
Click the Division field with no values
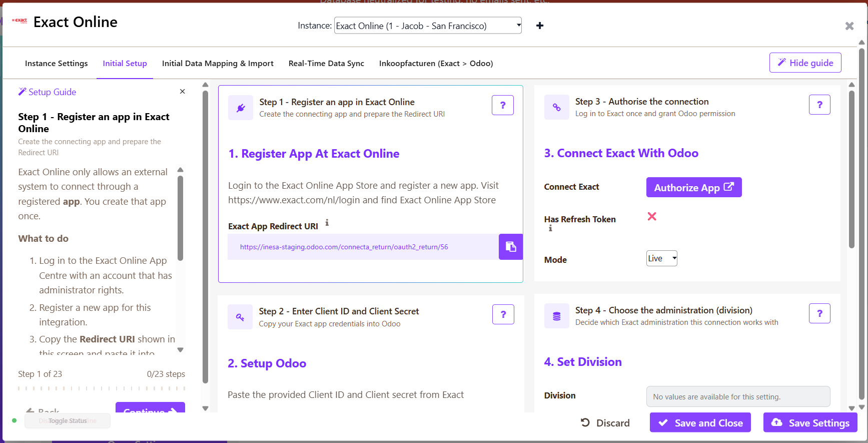(x=738, y=396)
